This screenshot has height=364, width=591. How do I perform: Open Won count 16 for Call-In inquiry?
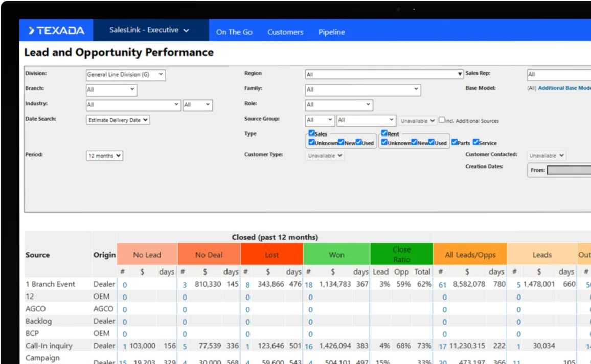tap(309, 346)
